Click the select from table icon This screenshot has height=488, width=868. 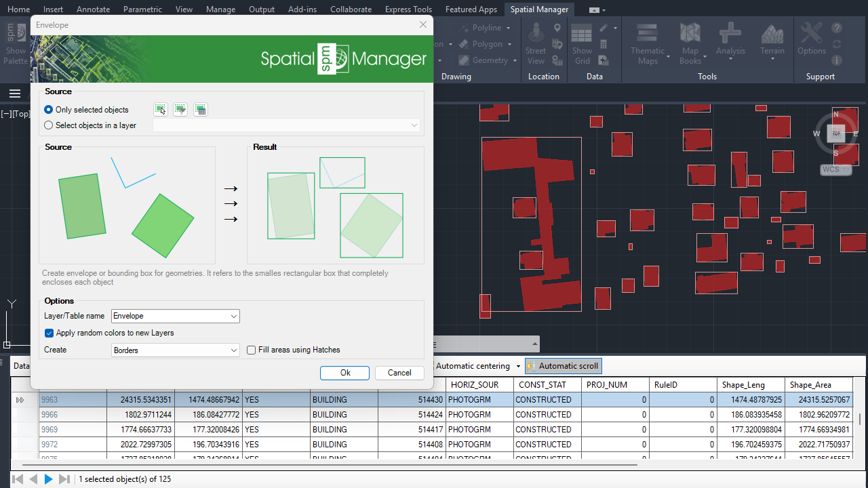tap(200, 109)
